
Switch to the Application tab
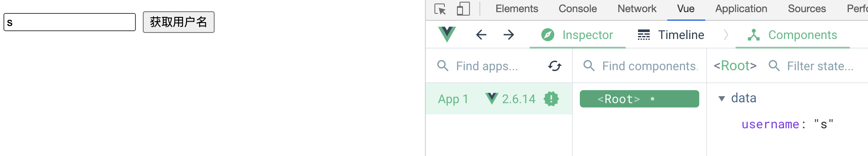[741, 9]
